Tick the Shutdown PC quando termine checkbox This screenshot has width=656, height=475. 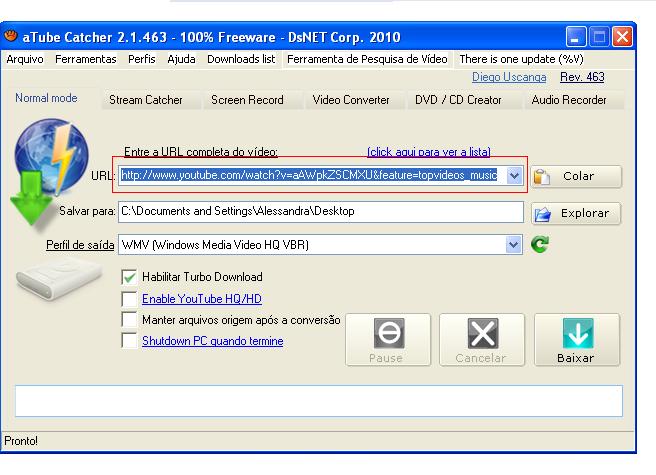[x=128, y=341]
